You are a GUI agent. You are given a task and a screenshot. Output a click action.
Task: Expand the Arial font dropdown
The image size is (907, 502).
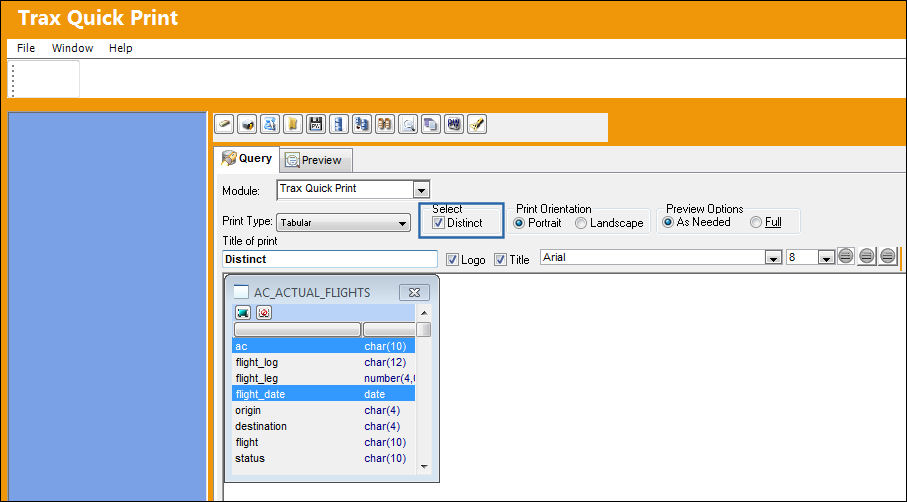pos(773,258)
